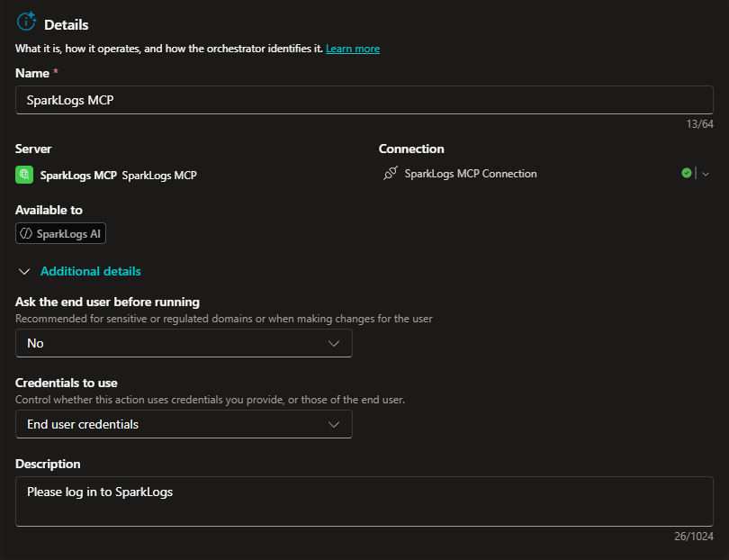Open the Credentials to use dropdown
Screen dimensions: 729x560
pos(184,424)
